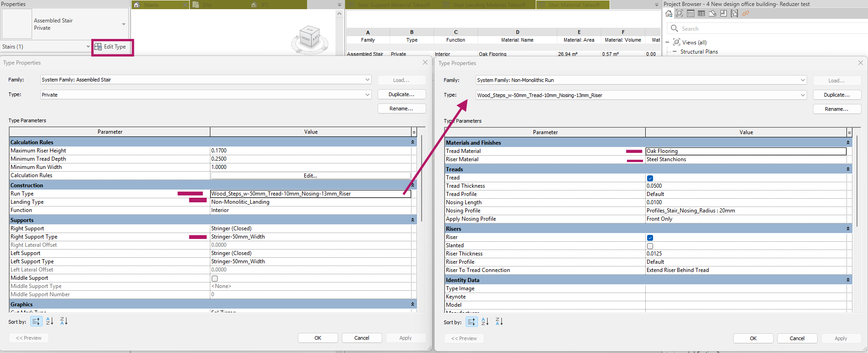Collapse the Treads parameter group

point(848,169)
